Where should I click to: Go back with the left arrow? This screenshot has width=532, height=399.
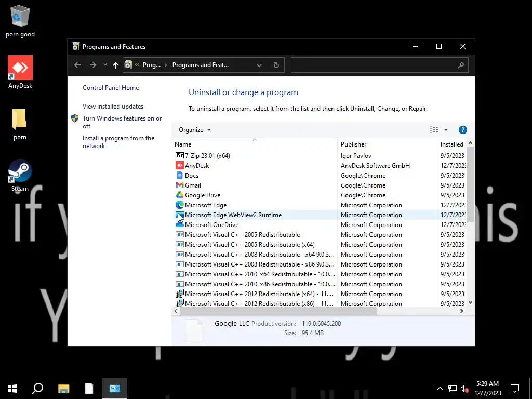(x=77, y=65)
